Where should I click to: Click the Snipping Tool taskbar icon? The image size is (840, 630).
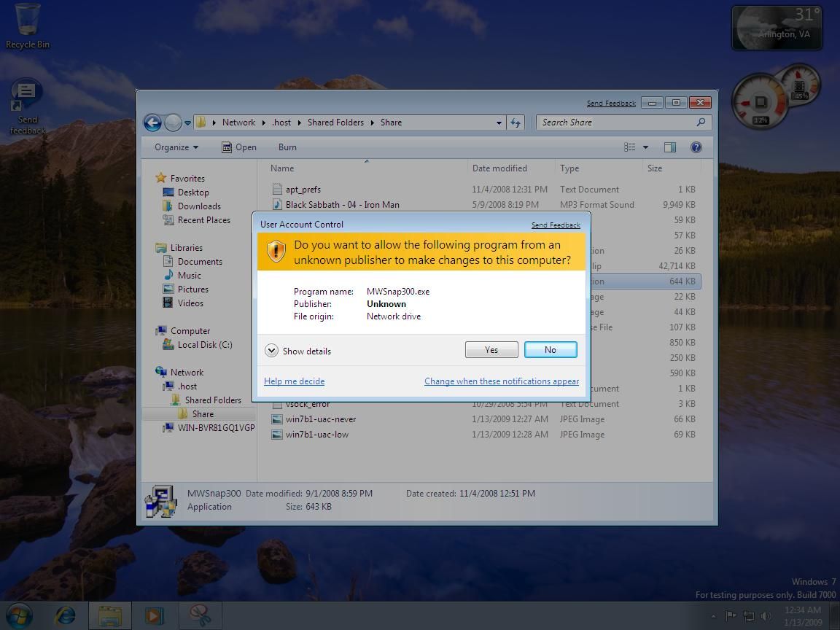[200, 615]
